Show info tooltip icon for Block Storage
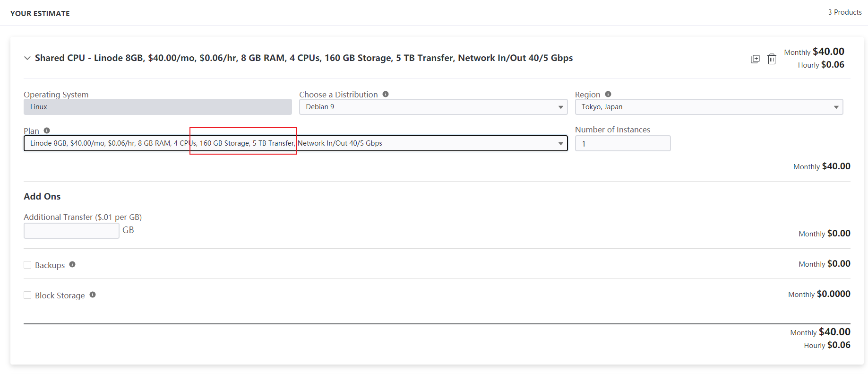Screen dimensions: 868x374 [x=93, y=295]
